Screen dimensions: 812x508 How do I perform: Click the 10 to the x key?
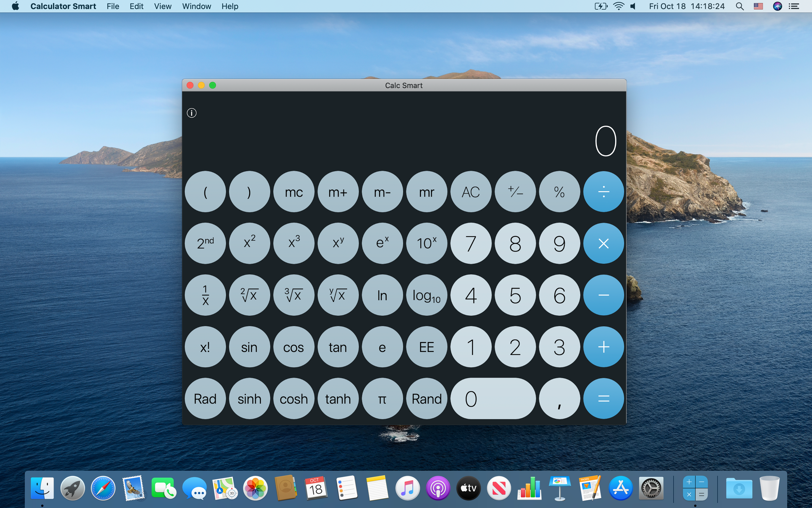427,244
